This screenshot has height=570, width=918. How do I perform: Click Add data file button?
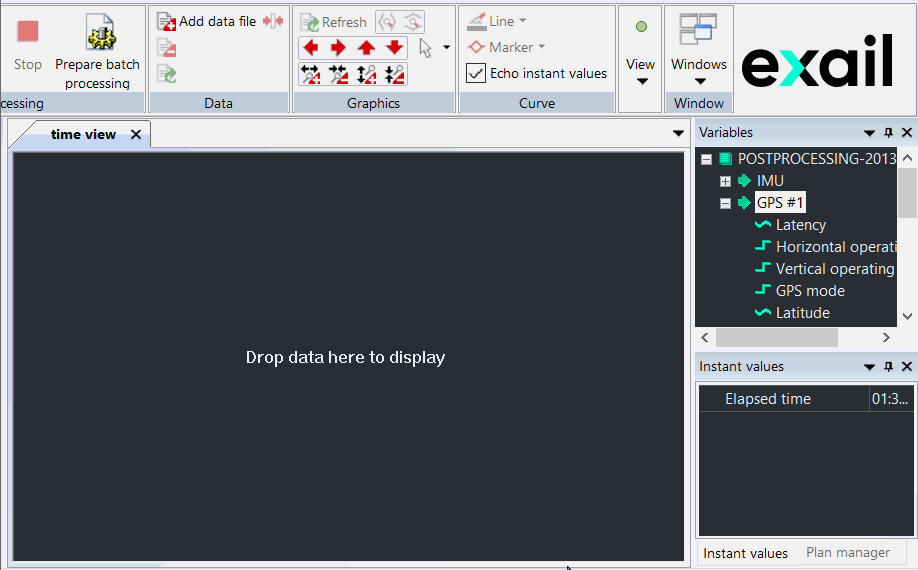pyautogui.click(x=207, y=21)
